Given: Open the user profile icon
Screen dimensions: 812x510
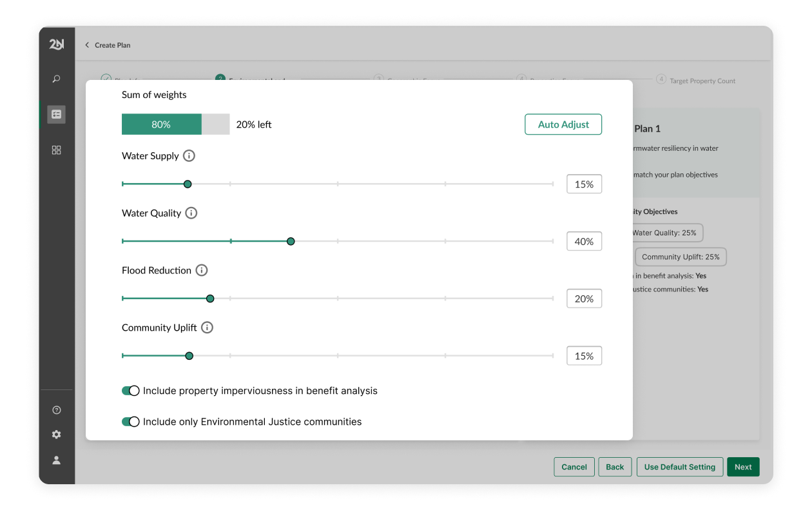Looking at the screenshot, I should tap(56, 460).
